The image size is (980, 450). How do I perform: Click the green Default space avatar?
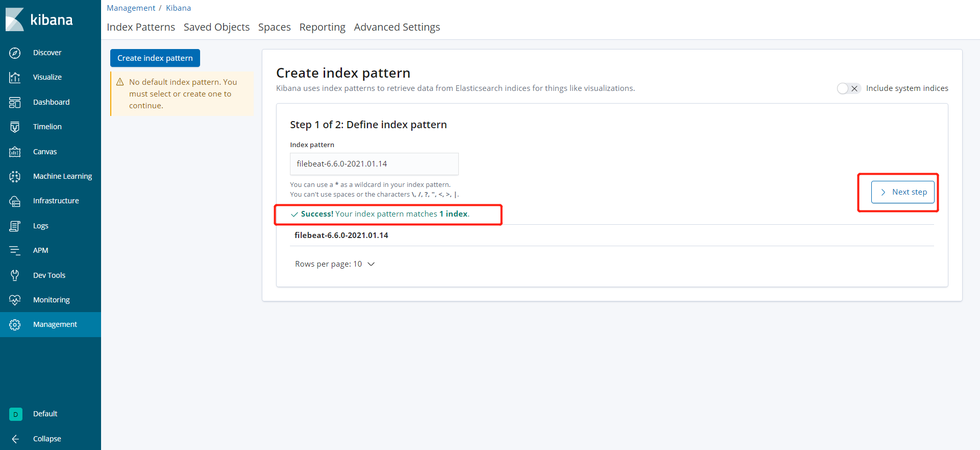click(15, 414)
